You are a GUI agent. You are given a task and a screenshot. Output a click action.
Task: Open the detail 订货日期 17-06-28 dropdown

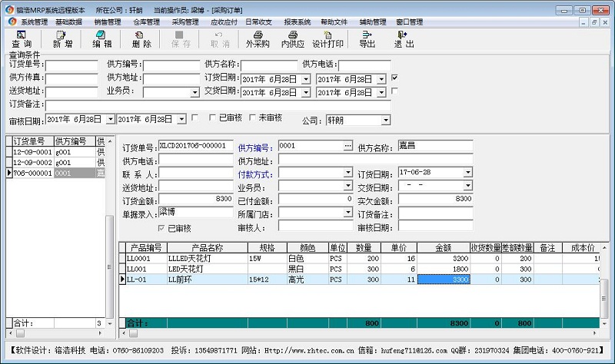point(468,172)
